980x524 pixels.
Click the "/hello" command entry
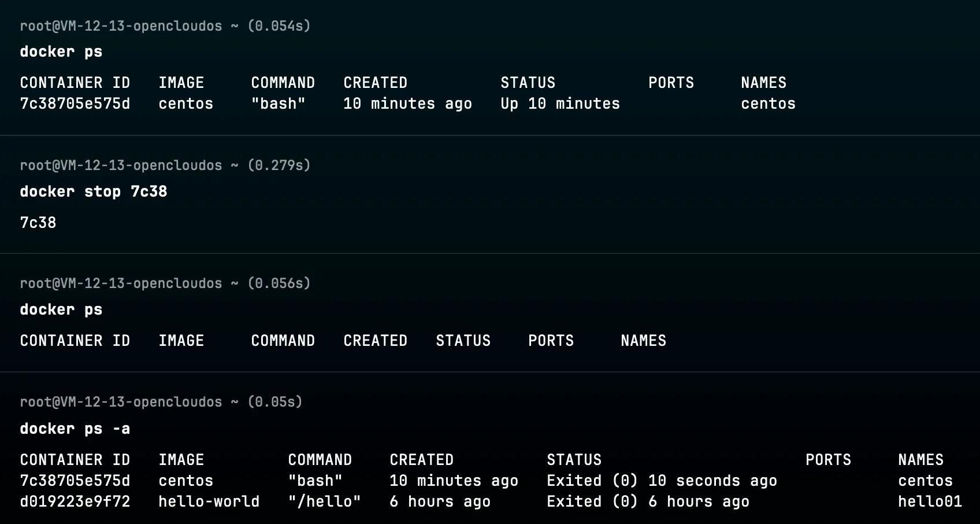(x=324, y=501)
